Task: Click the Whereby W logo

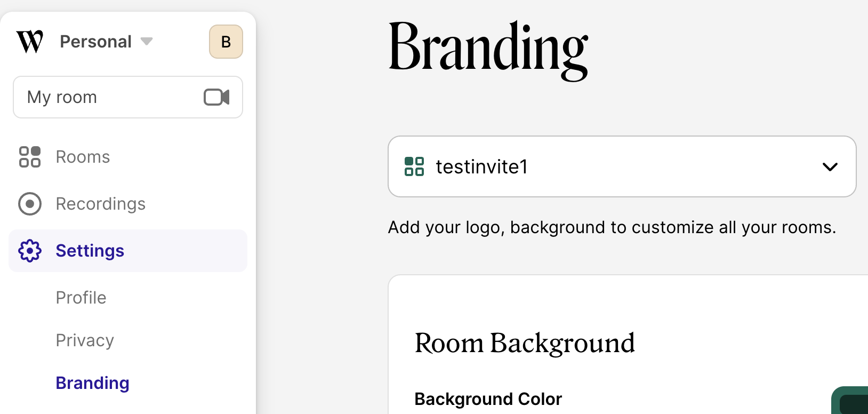Action: click(x=30, y=42)
